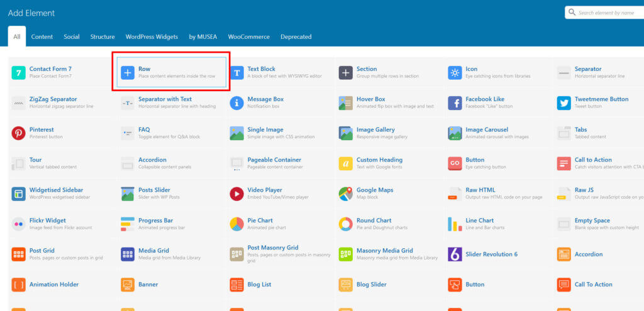This screenshot has height=311, width=644.
Task: Switch to the Social tab
Action: tap(72, 36)
